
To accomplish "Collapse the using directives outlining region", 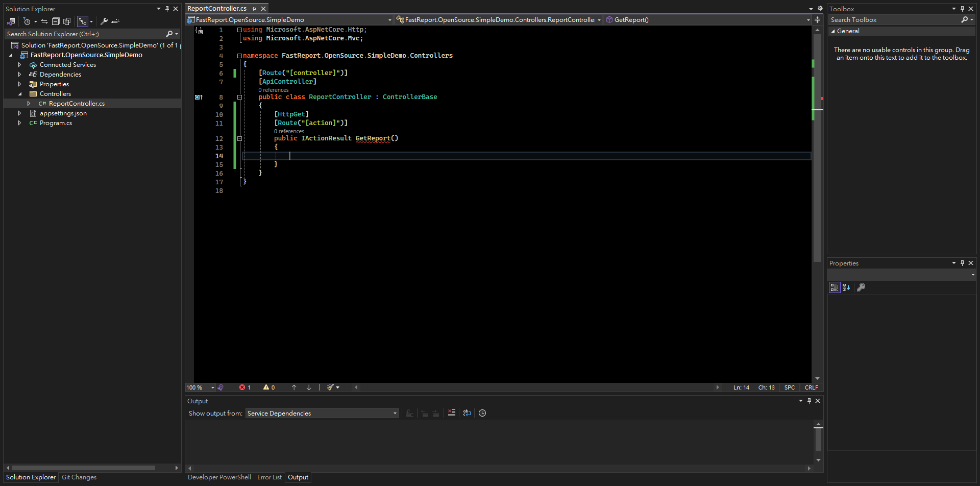I will point(239,30).
